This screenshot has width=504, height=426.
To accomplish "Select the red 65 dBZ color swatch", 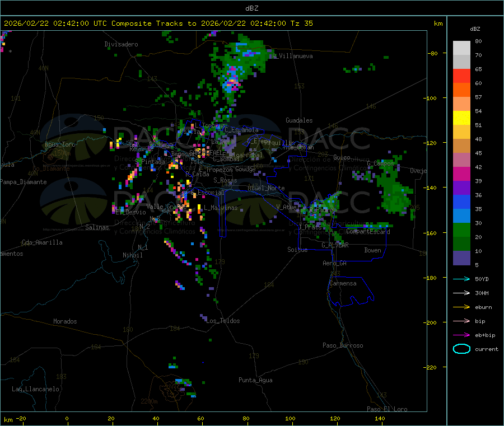I will (x=461, y=76).
